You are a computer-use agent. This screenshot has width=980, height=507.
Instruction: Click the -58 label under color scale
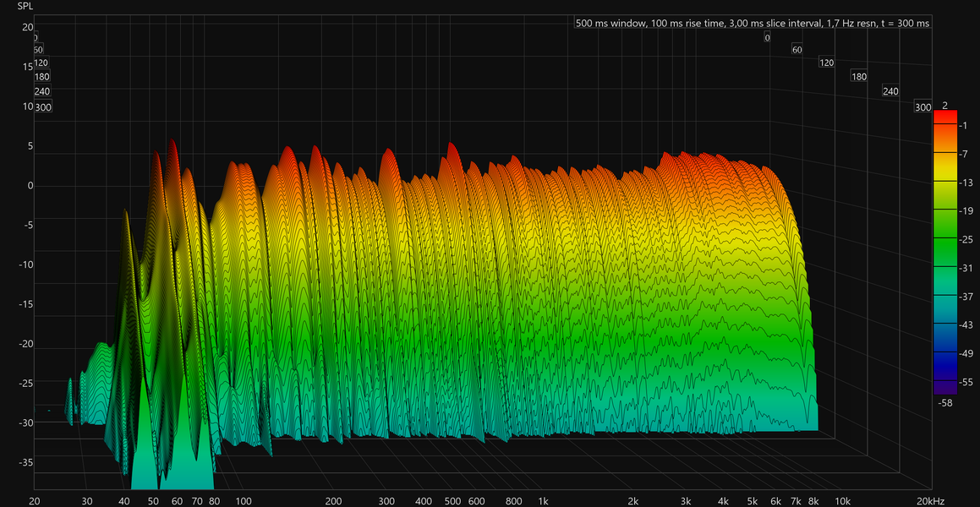pyautogui.click(x=945, y=403)
